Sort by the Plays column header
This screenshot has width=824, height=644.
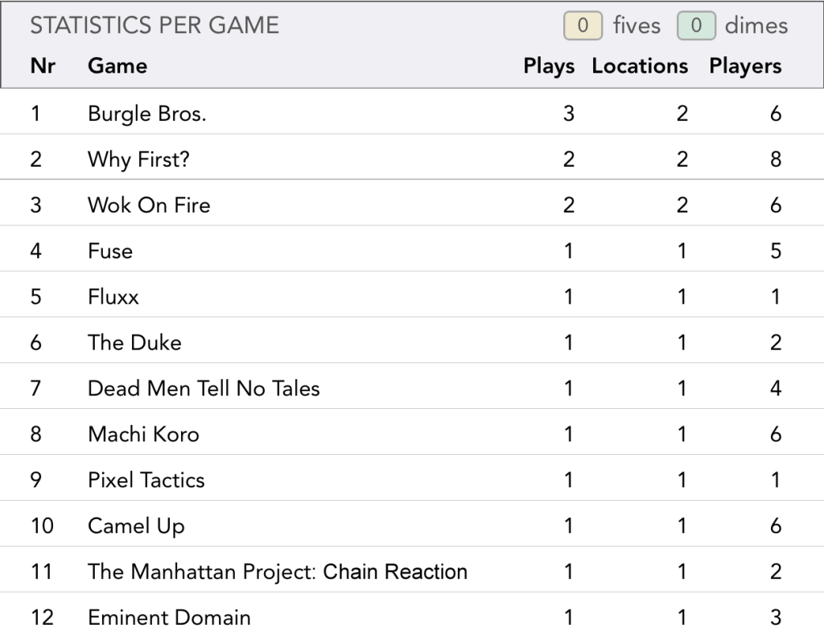point(549,66)
